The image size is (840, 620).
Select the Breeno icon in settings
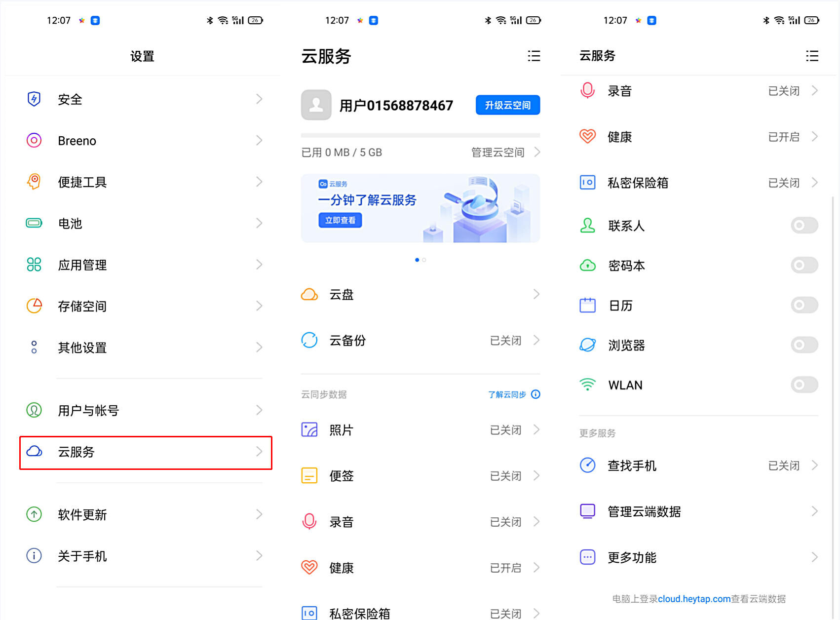[x=33, y=140]
